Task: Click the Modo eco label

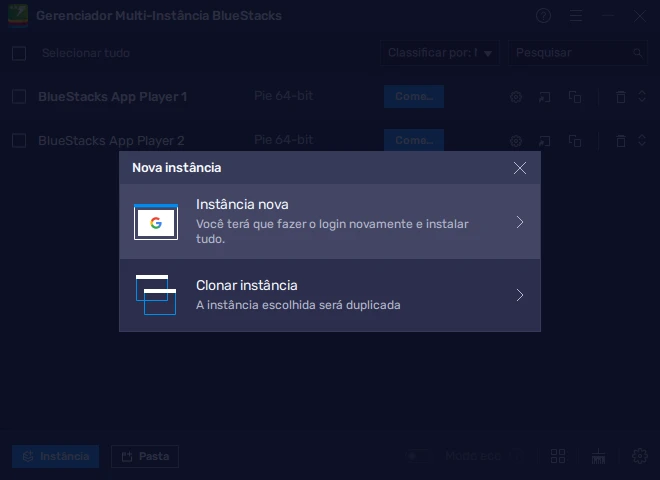Action: (473, 456)
